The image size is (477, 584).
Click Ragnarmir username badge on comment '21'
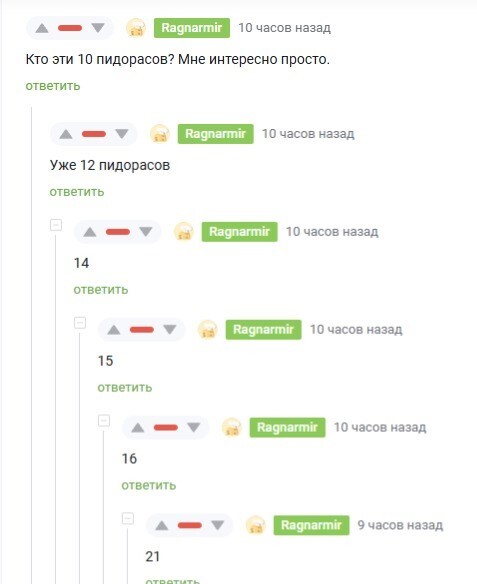click(x=311, y=525)
